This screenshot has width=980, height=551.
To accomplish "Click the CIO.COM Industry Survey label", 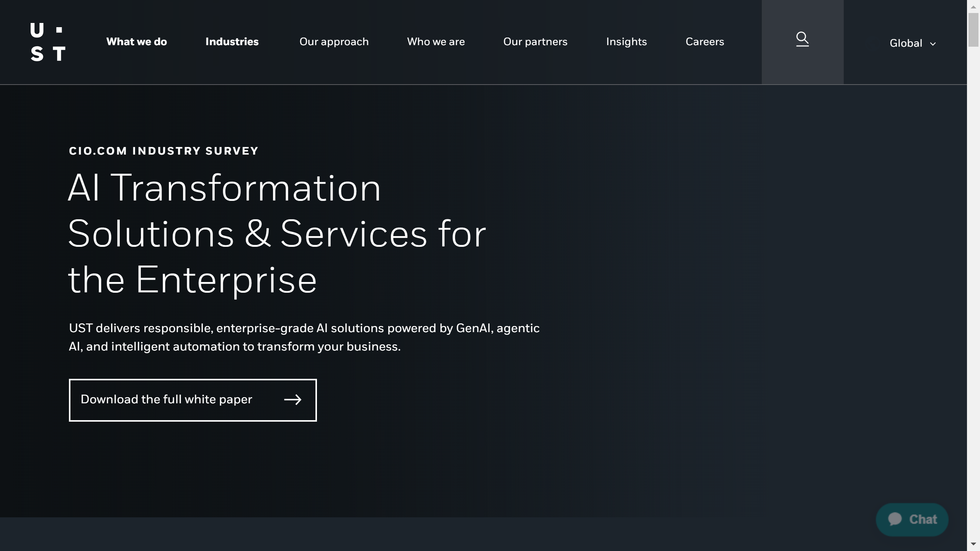I will tap(164, 151).
